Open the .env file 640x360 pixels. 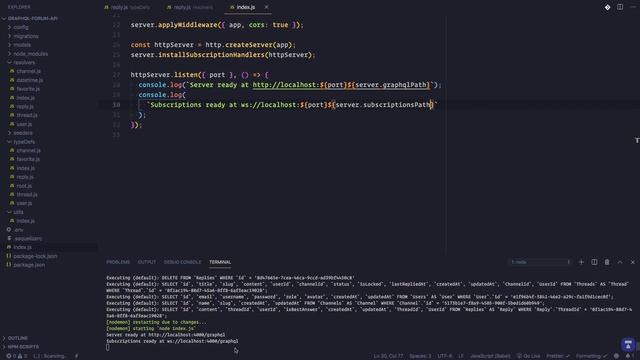(x=19, y=229)
